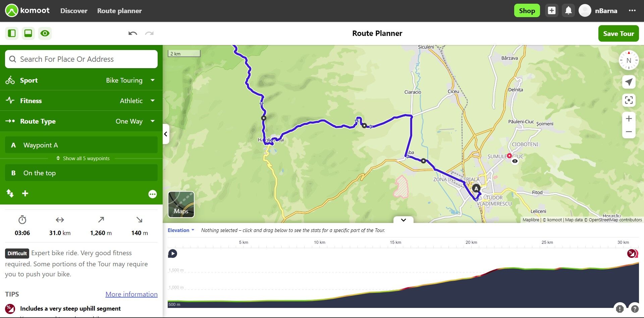The width and height of the screenshot is (644, 318).
Task: Click the komoot logo
Action: tap(28, 11)
